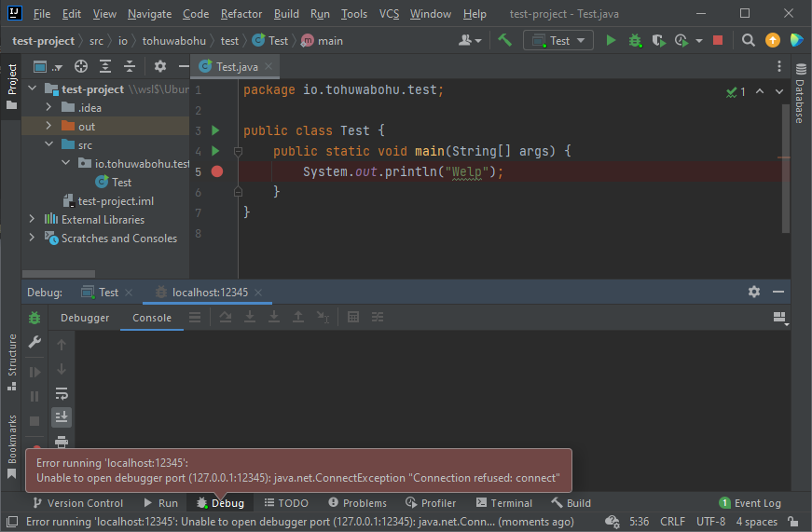
Task: Click the red Stop icon in the toolbar
Action: click(x=718, y=40)
